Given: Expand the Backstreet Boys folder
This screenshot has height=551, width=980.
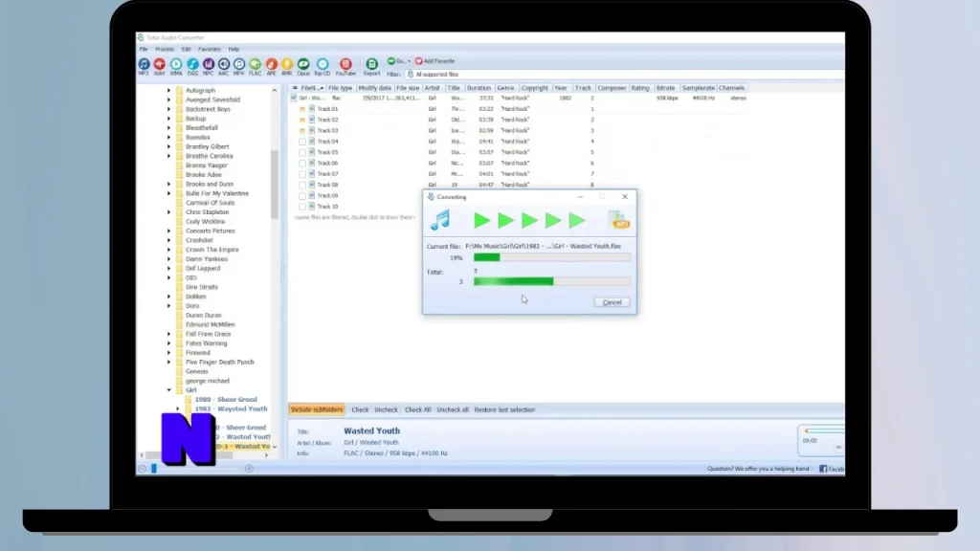Looking at the screenshot, I should (x=168, y=109).
